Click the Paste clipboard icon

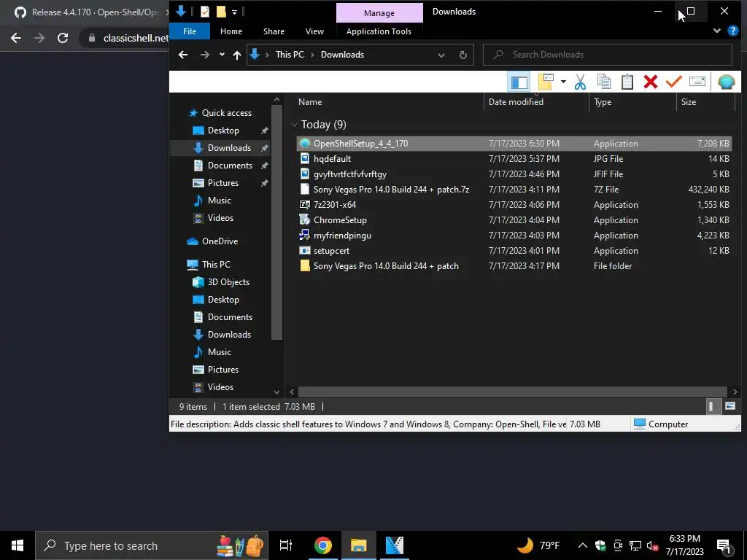[x=627, y=82]
